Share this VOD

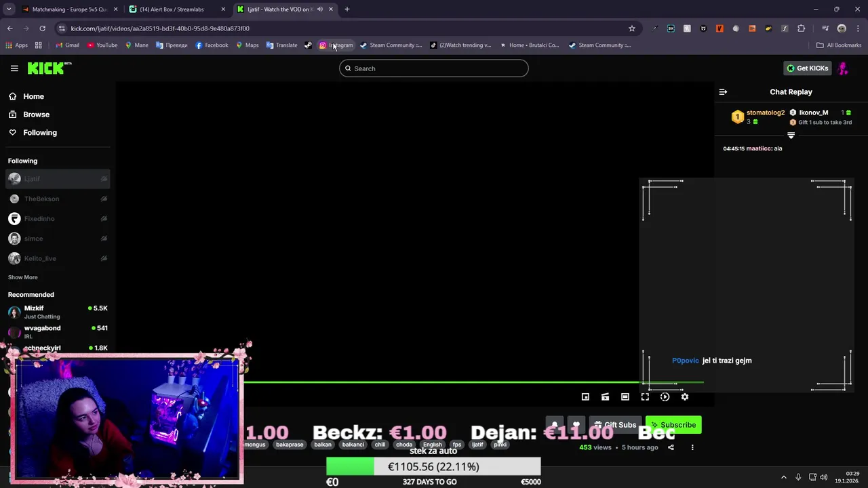pos(671,447)
